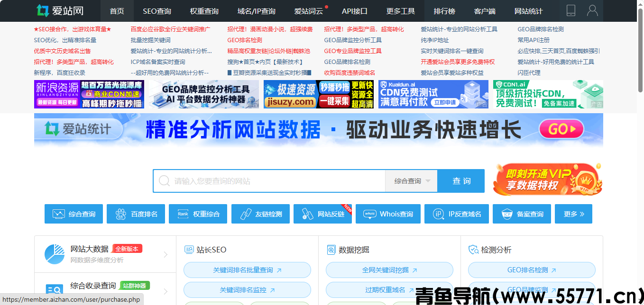
Task: Open the 批量挖掘关键词 link
Action: tap(151, 40)
